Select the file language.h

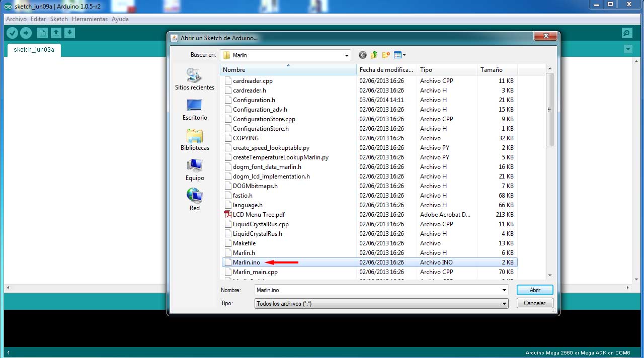[248, 205]
